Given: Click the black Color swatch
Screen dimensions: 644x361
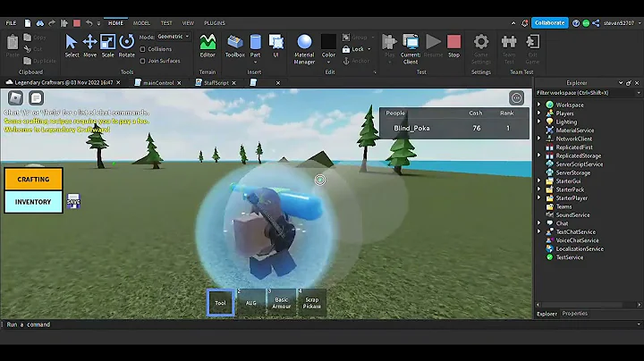Looking at the screenshot, I should point(328,41).
